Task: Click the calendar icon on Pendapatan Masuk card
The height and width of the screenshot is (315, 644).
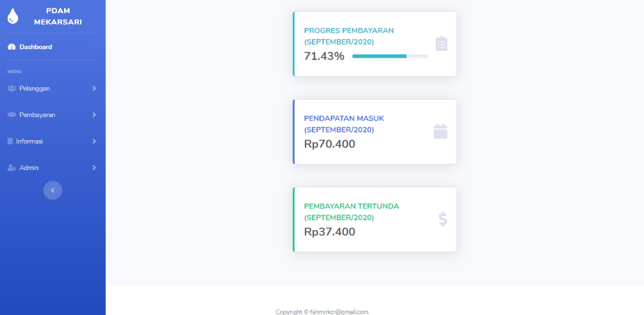Action: 440,132
